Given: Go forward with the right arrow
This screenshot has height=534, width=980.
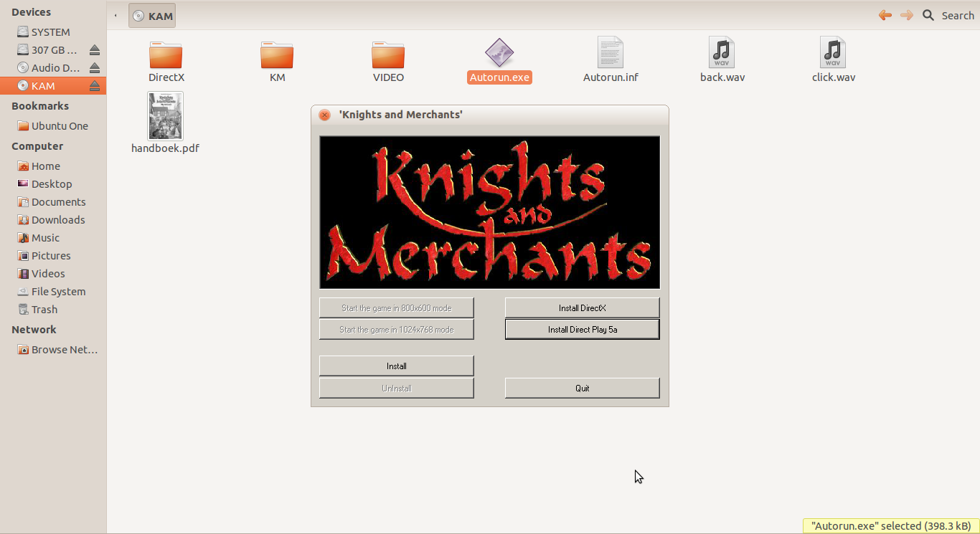Looking at the screenshot, I should (x=907, y=15).
